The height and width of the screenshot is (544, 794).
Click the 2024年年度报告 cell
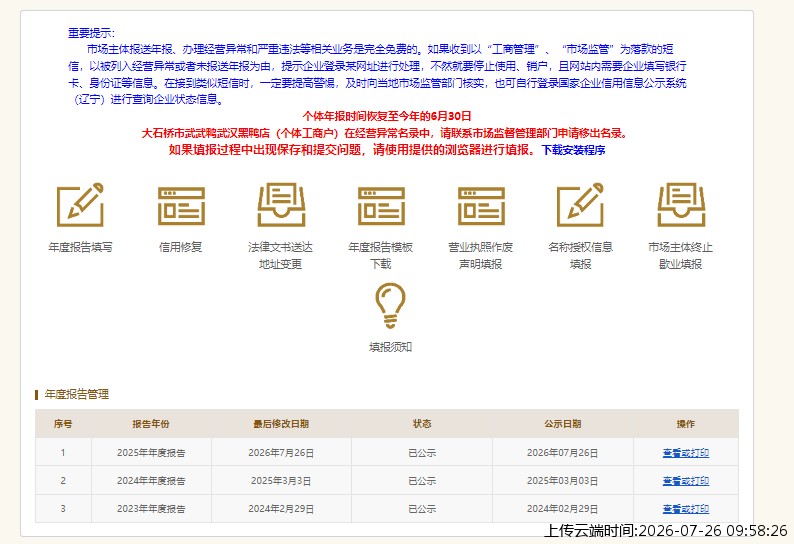151,481
